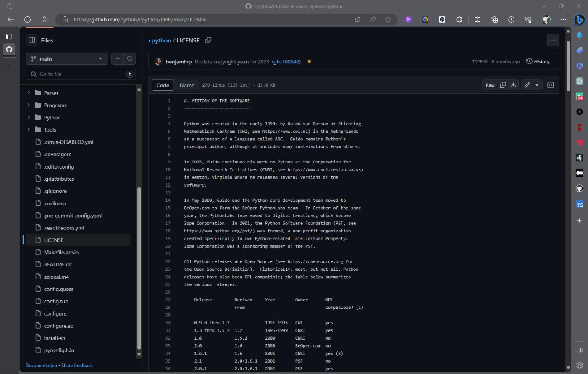
Task: Copy the LICENSE file path
Action: 208,40
